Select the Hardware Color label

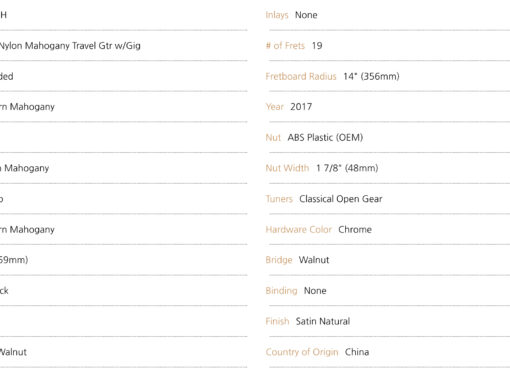pyautogui.click(x=298, y=229)
